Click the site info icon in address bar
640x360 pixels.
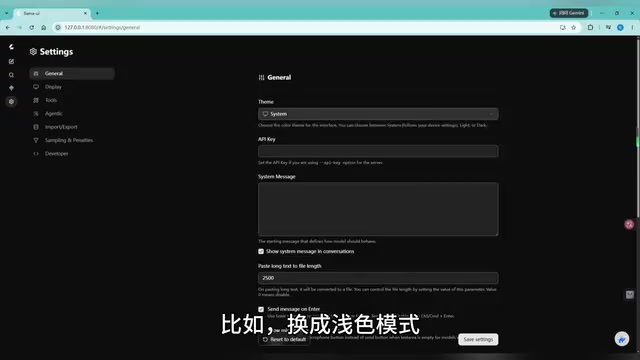point(58,27)
